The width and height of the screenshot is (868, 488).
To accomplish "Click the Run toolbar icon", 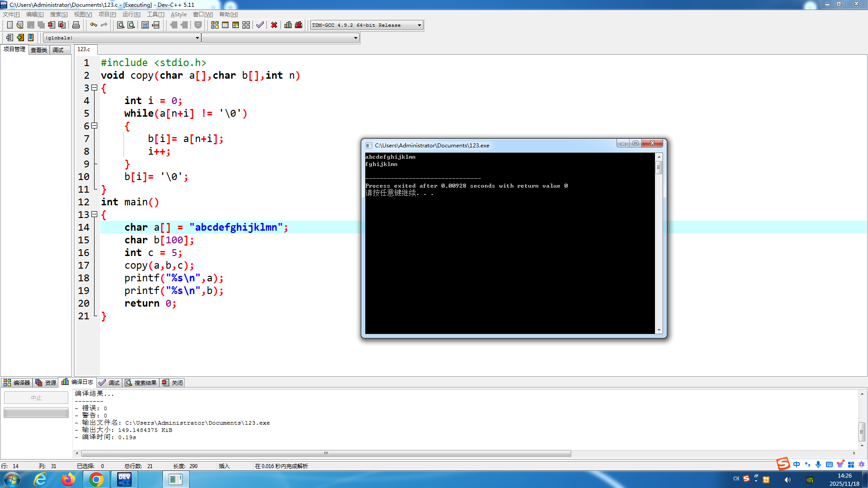I will click(225, 25).
